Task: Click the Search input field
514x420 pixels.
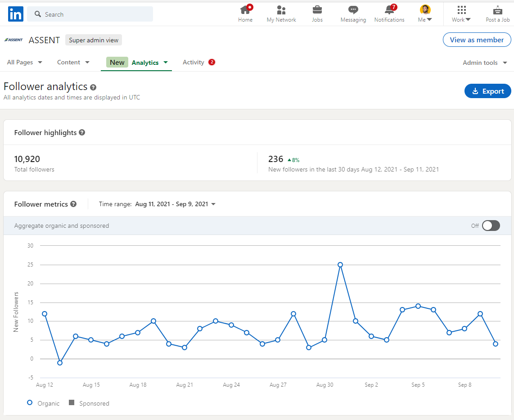Action: click(90, 14)
